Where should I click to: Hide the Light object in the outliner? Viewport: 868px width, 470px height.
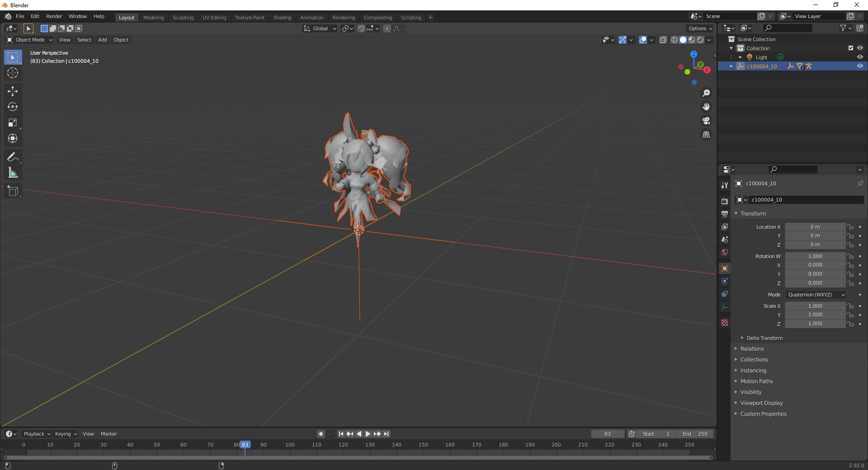point(860,57)
